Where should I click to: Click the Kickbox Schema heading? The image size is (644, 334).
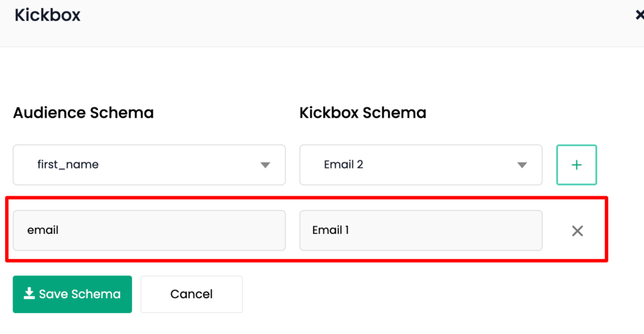pyautogui.click(x=363, y=113)
